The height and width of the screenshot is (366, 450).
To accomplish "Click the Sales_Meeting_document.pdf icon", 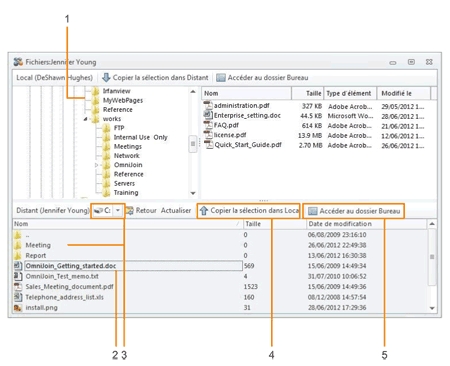I will click(x=18, y=287).
